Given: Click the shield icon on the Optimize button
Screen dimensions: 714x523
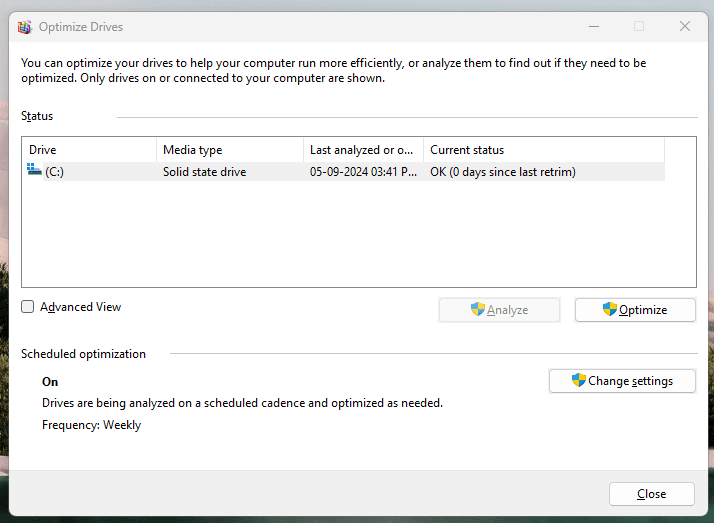Looking at the screenshot, I should coord(609,309).
